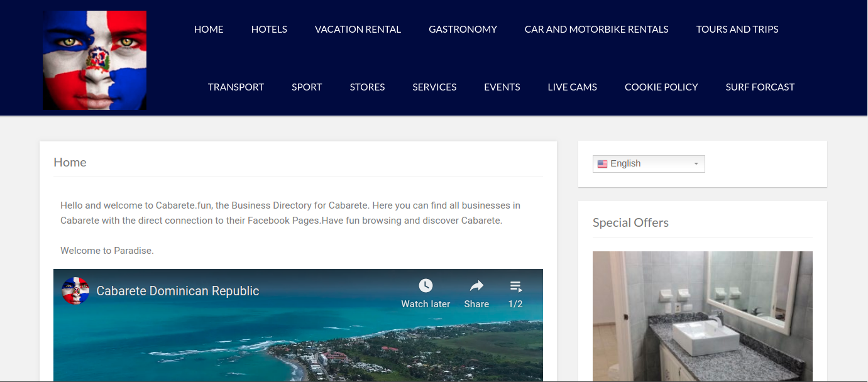868x382 pixels.
Task: Play the Cabarete aerial video
Action: pyautogui.click(x=298, y=346)
